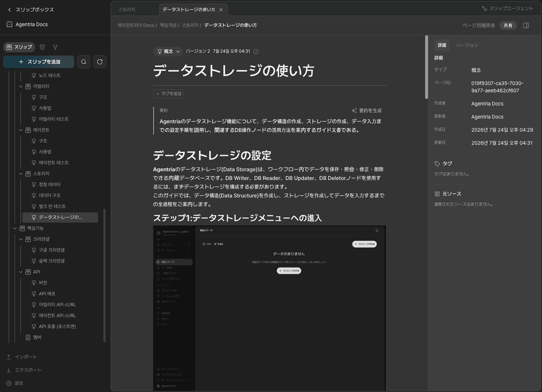Open the branch graph tab icon in sidebar
Image resolution: width=542 pixels, height=392 pixels.
click(55, 47)
